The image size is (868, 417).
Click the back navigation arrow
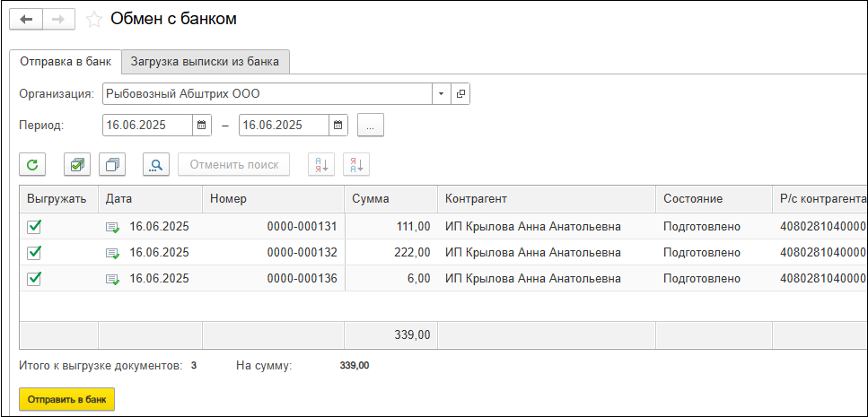(26, 19)
